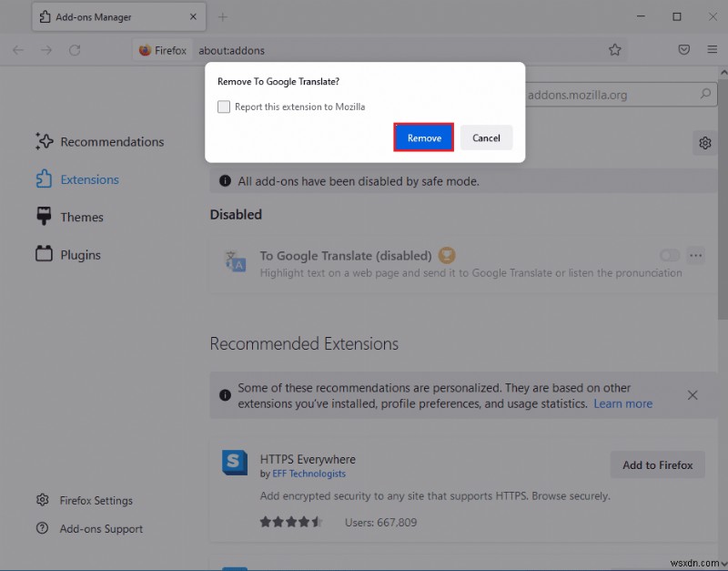Enable the To Google Translate extension toggle
This screenshot has height=571, width=728.
[x=670, y=256]
